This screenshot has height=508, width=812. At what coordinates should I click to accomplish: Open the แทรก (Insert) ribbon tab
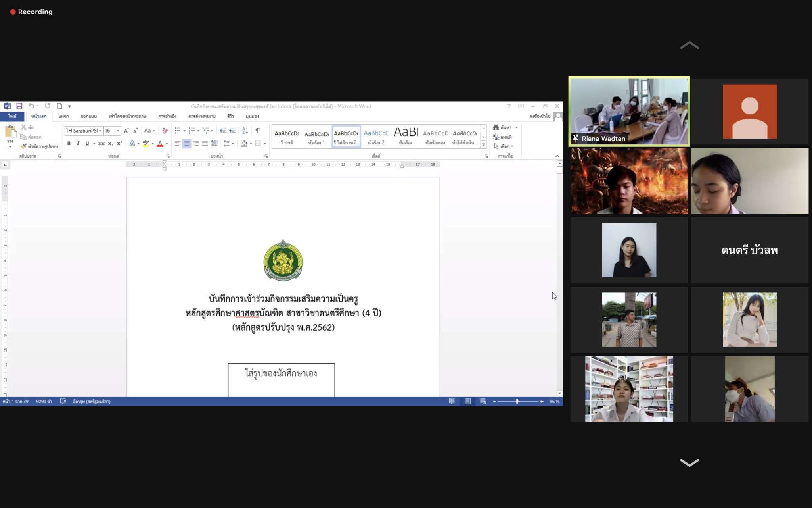[x=63, y=116]
